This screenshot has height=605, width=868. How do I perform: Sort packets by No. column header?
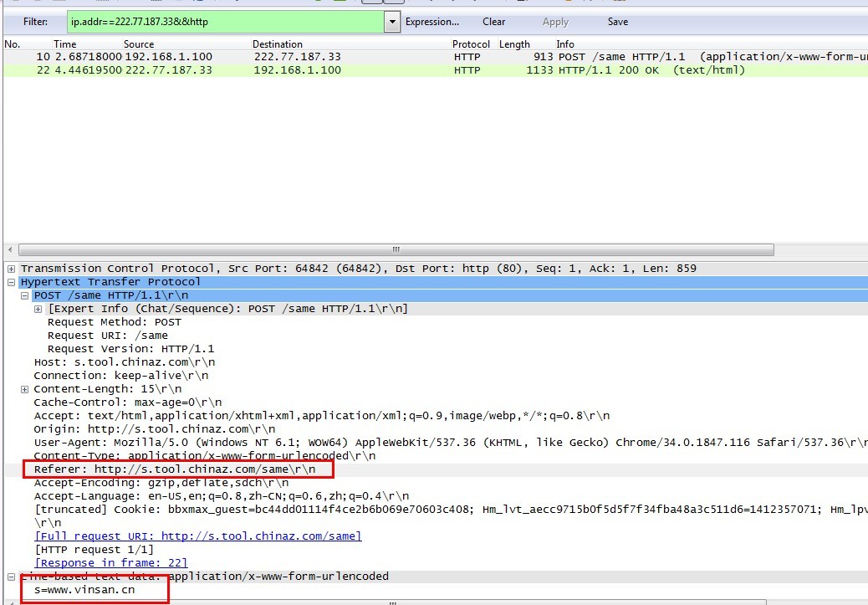(13, 44)
